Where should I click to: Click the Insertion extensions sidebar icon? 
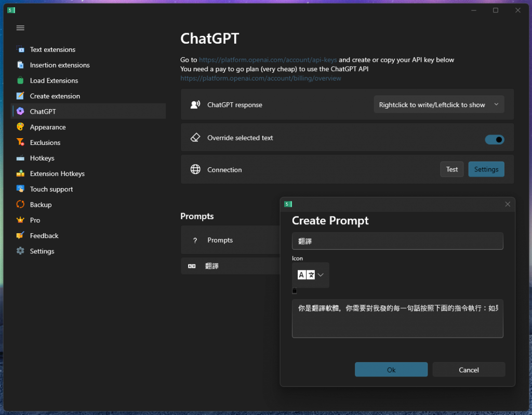pos(20,65)
